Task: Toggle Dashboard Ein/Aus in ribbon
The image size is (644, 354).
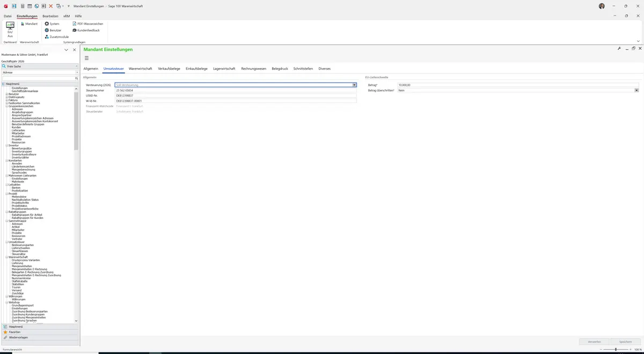Action: pos(10,29)
